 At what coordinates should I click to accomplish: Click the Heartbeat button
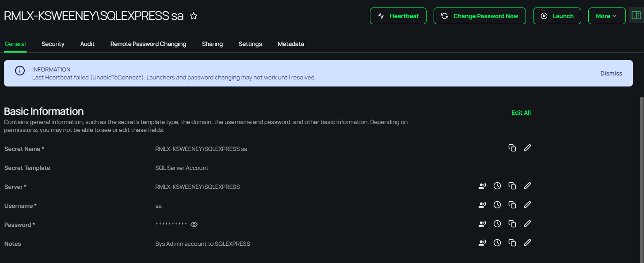398,16
